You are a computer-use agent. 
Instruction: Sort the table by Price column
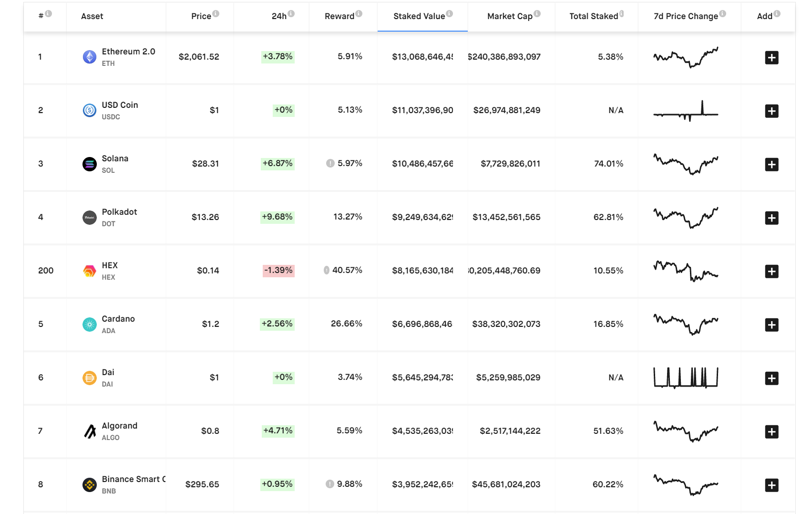tap(201, 16)
